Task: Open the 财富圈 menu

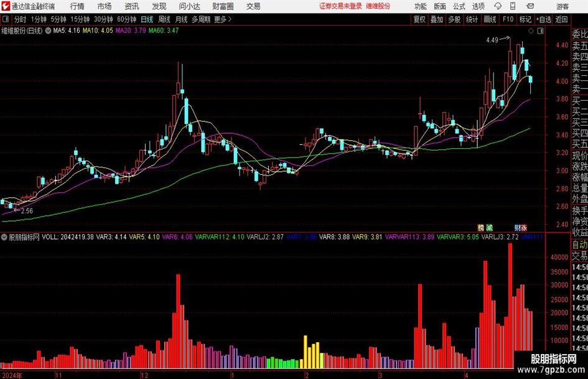Action: point(223,6)
